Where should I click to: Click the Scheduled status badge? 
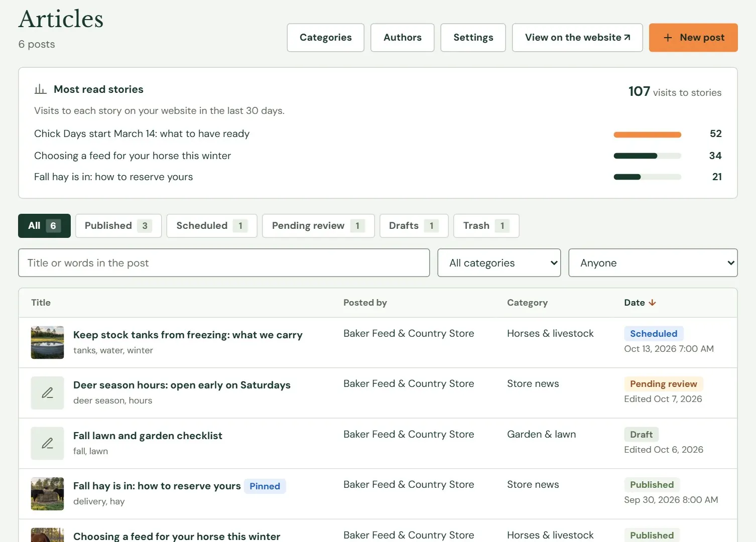(654, 334)
